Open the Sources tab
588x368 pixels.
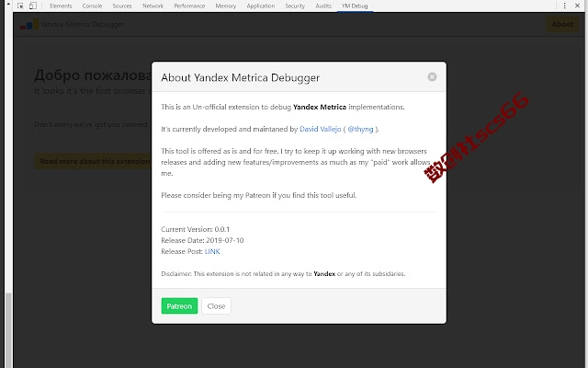(x=122, y=6)
